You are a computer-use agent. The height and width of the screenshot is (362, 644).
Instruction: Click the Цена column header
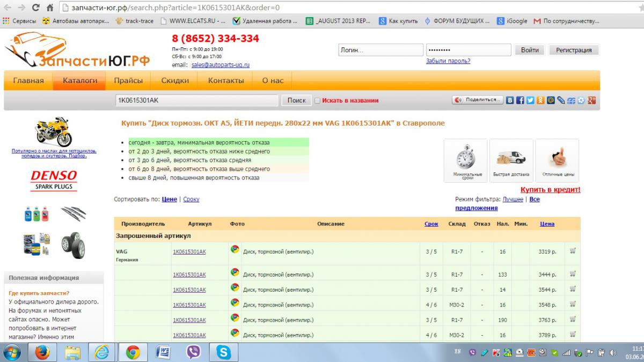click(547, 224)
